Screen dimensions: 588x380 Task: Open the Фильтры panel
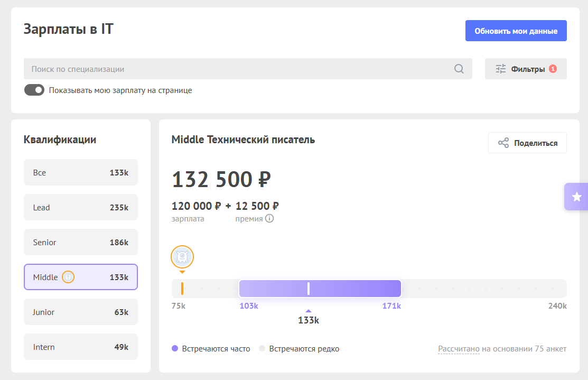[526, 69]
